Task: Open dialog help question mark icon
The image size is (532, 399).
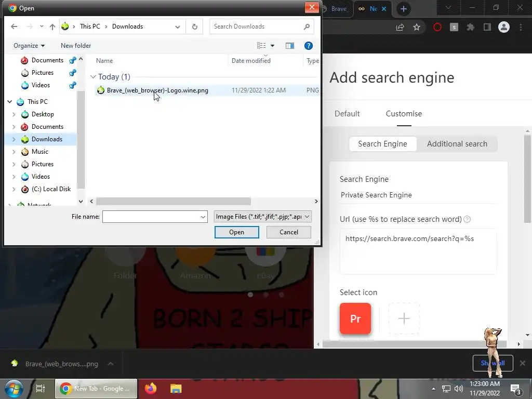Action: (x=309, y=46)
